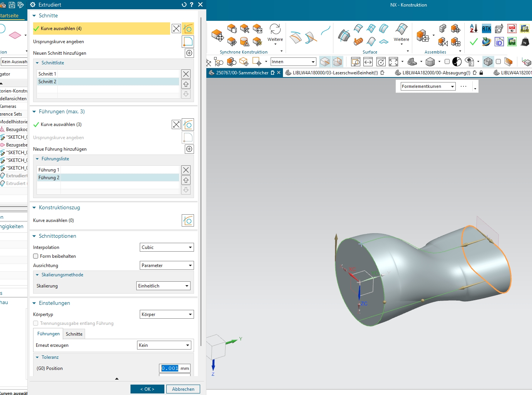Enable the Form beibehalten checkbox

[x=36, y=256]
